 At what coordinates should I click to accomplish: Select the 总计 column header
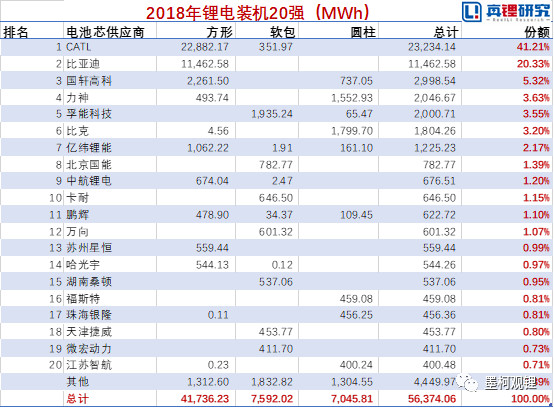coord(446,32)
